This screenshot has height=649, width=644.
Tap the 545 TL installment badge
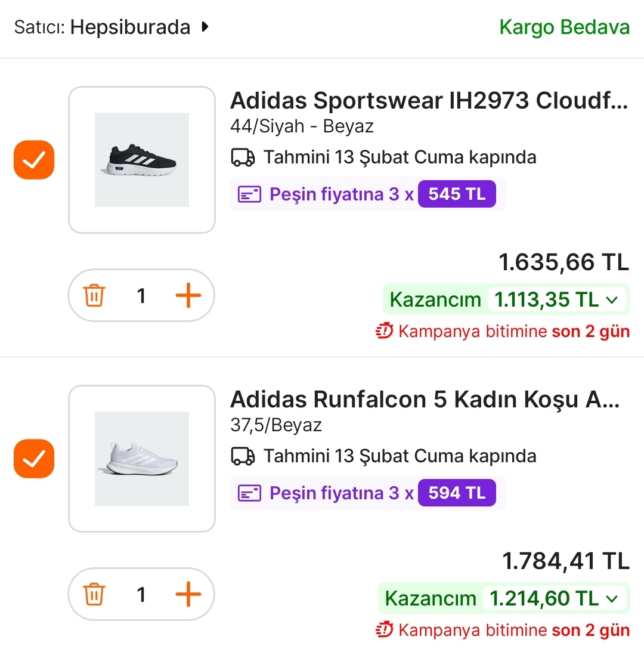tap(457, 194)
